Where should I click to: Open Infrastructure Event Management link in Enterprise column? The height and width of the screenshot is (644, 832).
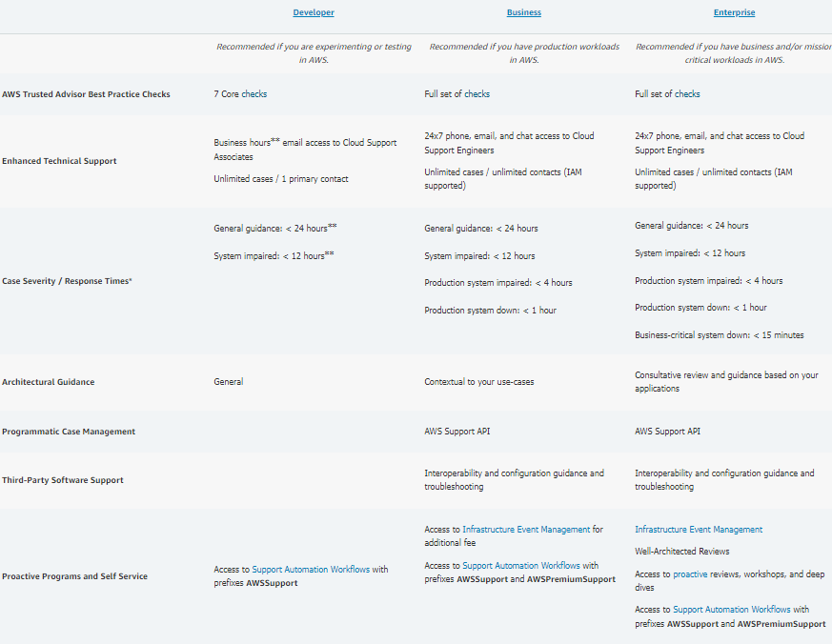pos(699,530)
